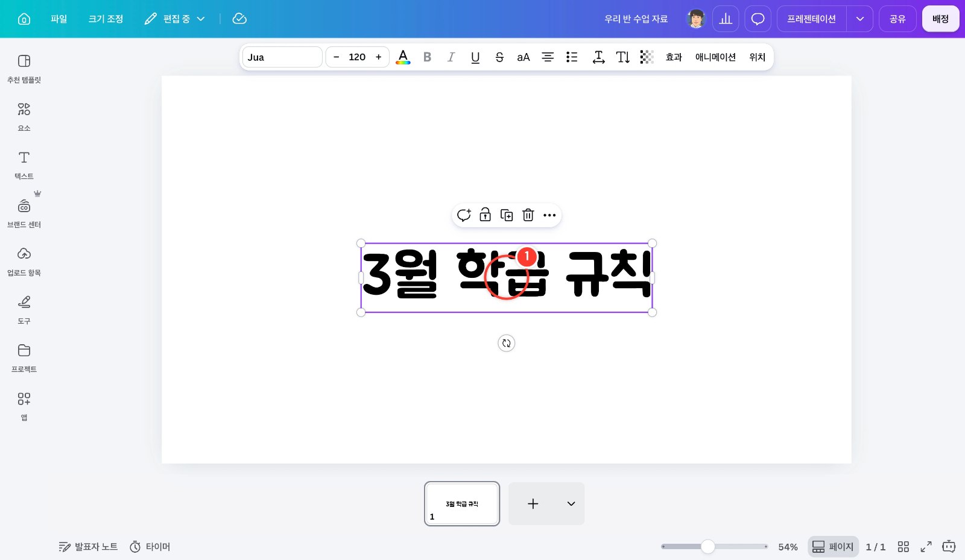Image resolution: width=965 pixels, height=560 pixels.
Task: Open the comments speech bubble icon
Action: click(x=758, y=19)
